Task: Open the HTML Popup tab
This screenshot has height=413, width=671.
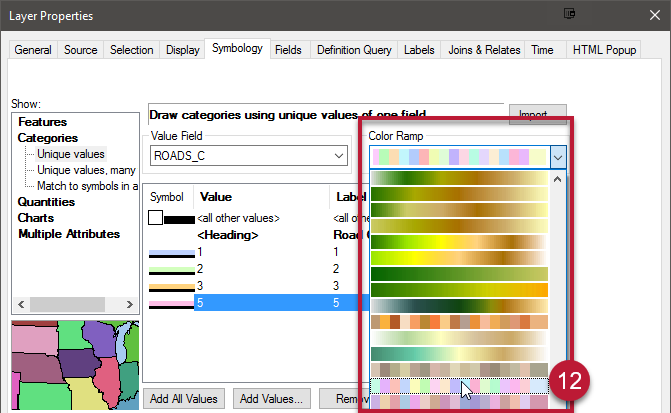Action: click(604, 50)
